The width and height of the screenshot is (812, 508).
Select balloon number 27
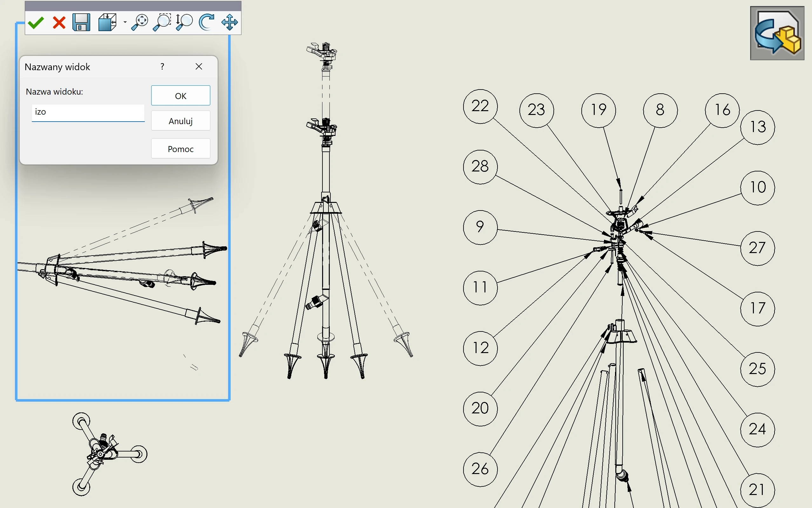[x=758, y=248]
